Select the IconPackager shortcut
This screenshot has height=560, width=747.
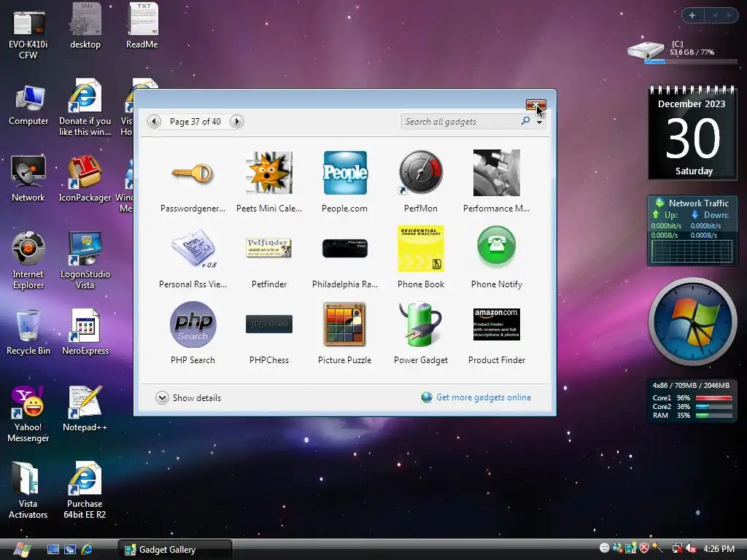click(85, 179)
